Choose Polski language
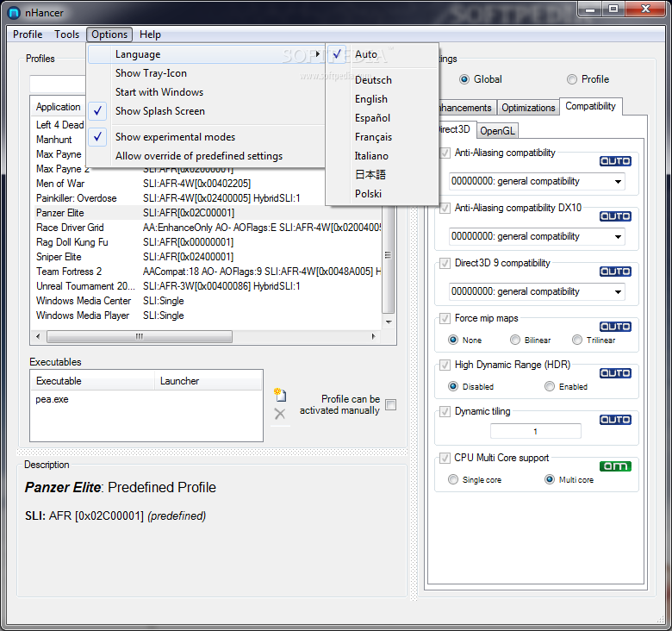The image size is (672, 631). click(x=382, y=194)
